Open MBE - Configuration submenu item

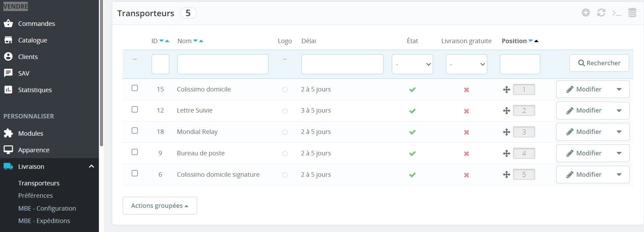click(47, 208)
